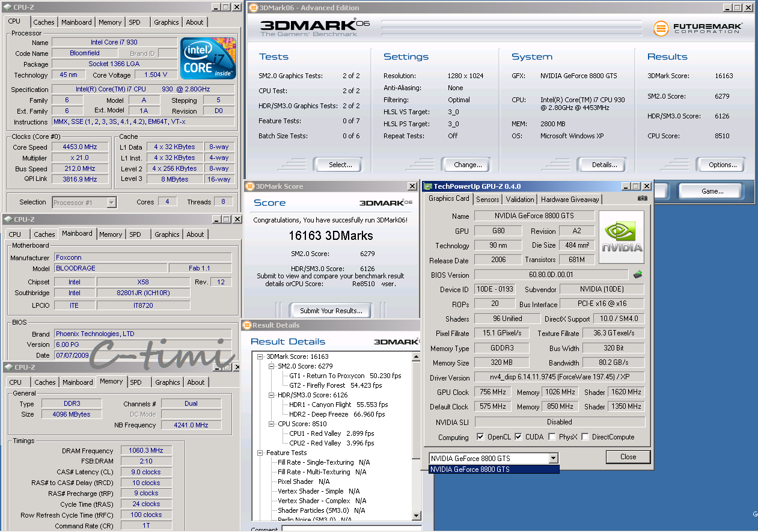Select highlighted NVIDIA GeForce 8800 GTS list entry
Image resolution: width=758 pixels, height=532 pixels.
pyautogui.click(x=494, y=469)
